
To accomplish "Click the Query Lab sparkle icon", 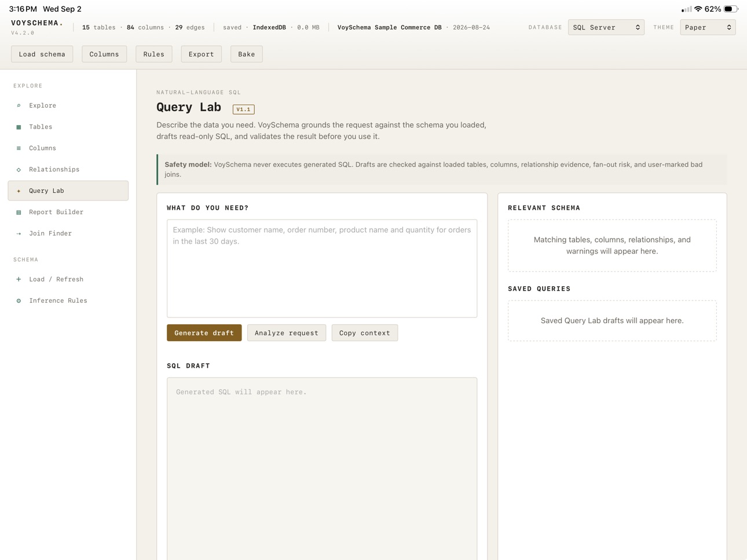I will click(x=19, y=191).
